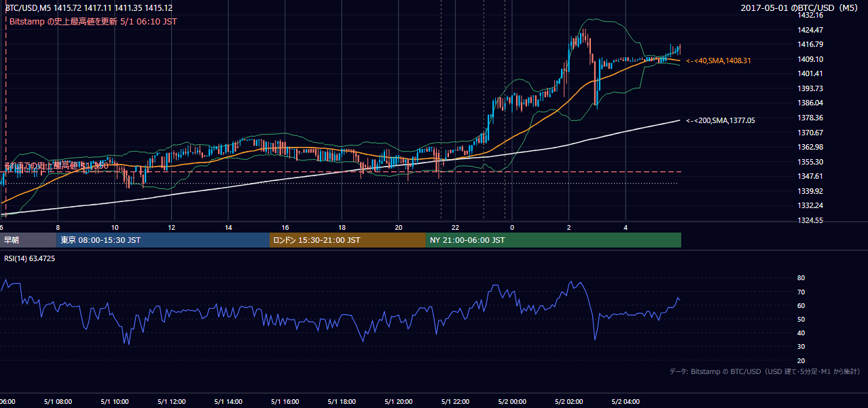Click the BTC/USD,M5 OHLC header text
This screenshot has height=408, width=868.
tap(88, 8)
